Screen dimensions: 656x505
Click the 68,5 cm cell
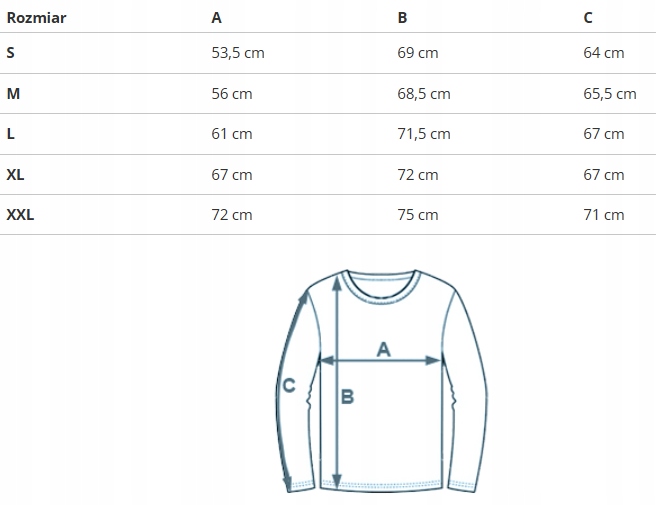pos(424,94)
